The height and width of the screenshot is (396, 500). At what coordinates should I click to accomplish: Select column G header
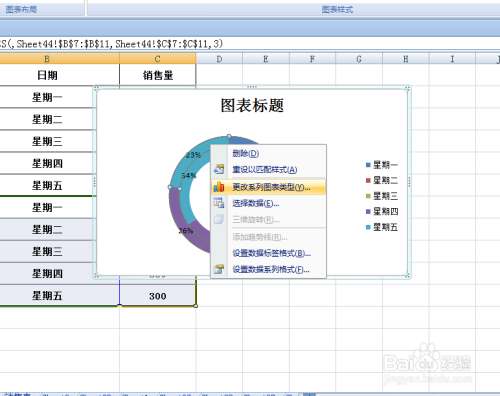click(x=359, y=59)
